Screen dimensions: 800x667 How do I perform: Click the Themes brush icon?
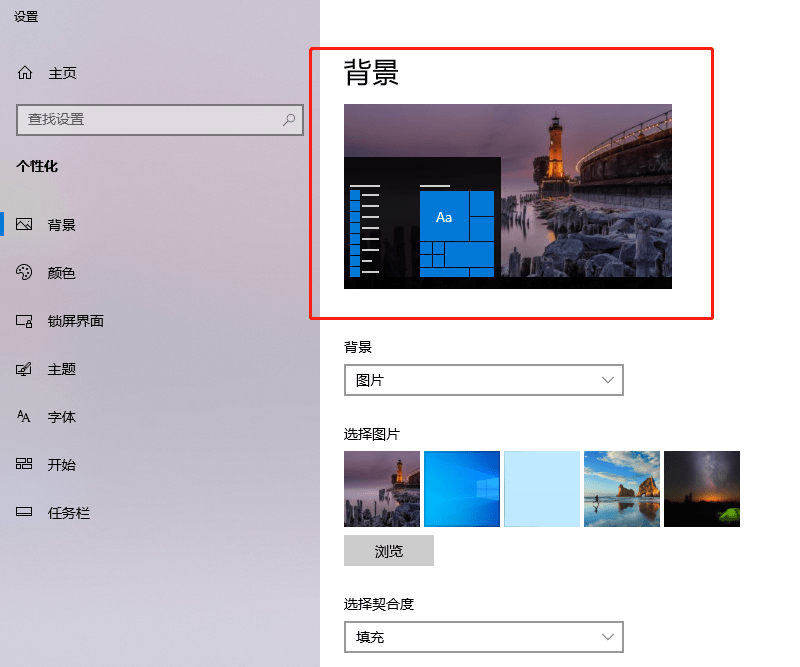(x=25, y=369)
